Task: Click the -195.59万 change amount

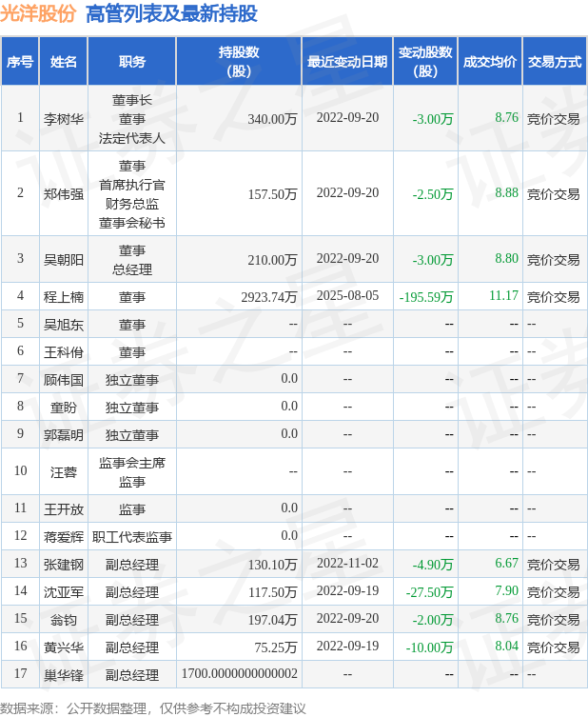Action: [x=426, y=297]
